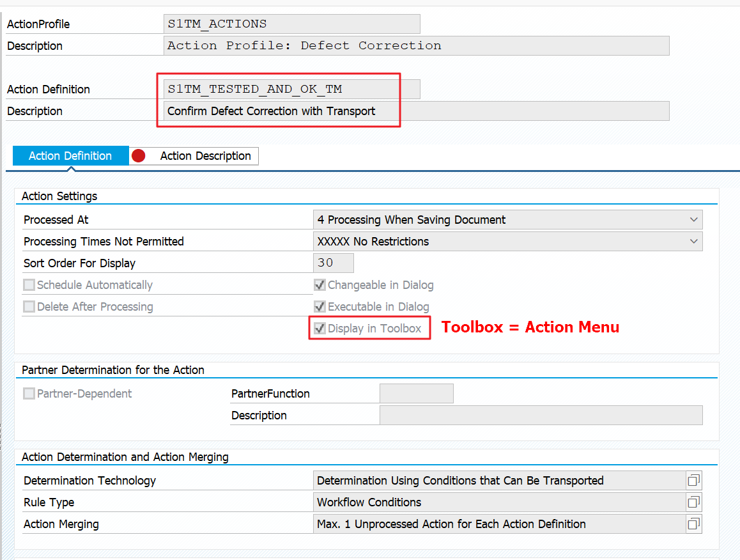The height and width of the screenshot is (560, 740).
Task: Click red status icon on Action Description tab
Action: click(x=139, y=156)
